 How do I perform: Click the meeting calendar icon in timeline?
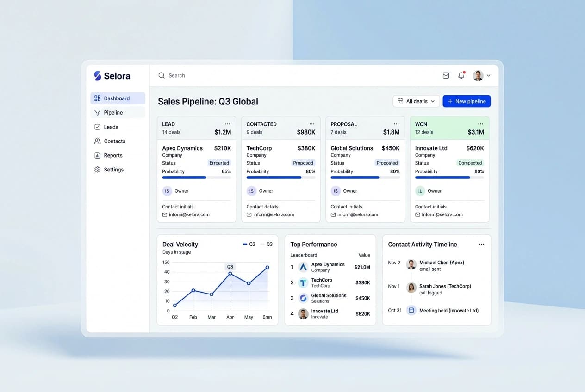pos(411,310)
